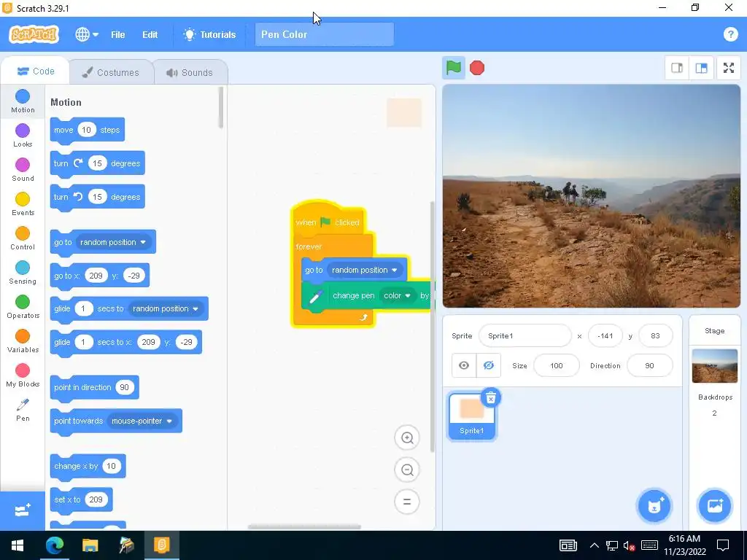Open the help question mark icon
This screenshot has width=747, height=560.
coord(730,34)
